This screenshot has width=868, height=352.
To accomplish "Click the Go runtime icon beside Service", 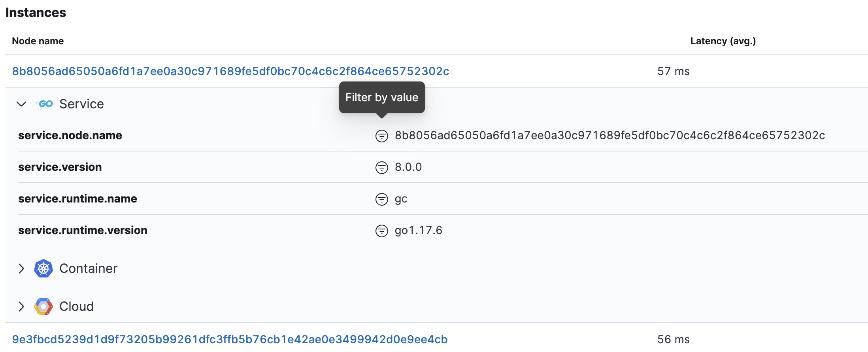I will pyautogui.click(x=44, y=104).
